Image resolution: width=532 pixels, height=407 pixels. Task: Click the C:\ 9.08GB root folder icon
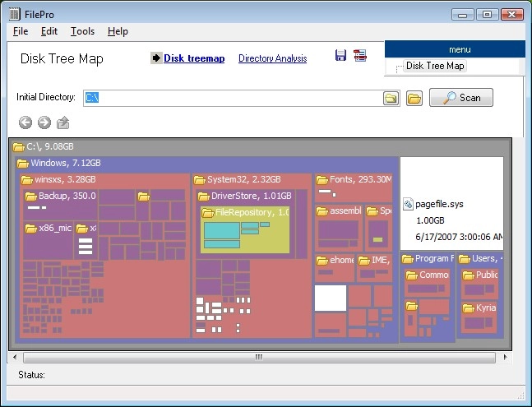tap(18, 147)
